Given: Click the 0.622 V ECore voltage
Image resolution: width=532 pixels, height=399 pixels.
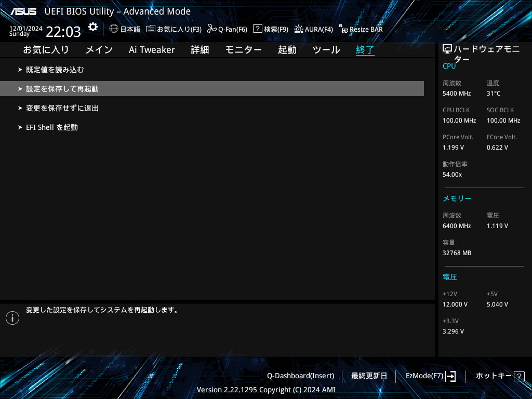Looking at the screenshot, I should [497, 148].
